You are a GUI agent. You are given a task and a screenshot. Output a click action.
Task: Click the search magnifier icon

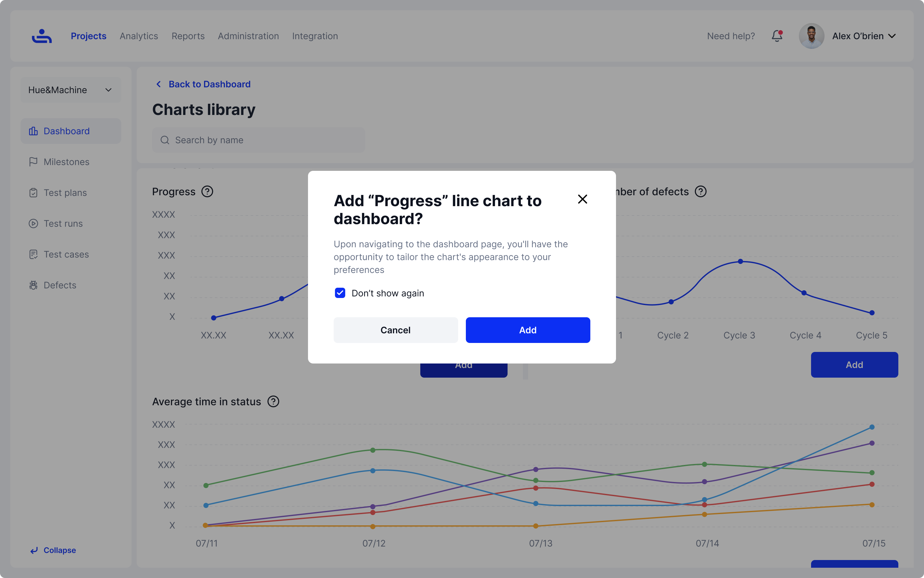pos(165,140)
